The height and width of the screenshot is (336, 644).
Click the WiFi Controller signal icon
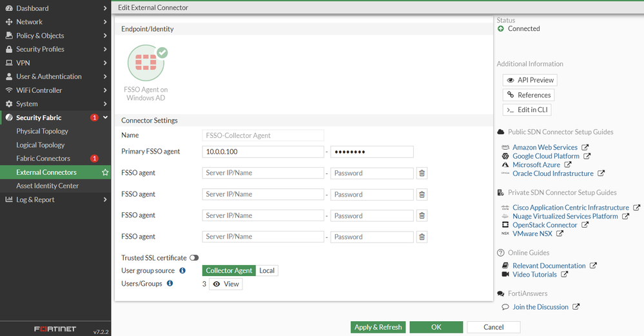9,90
